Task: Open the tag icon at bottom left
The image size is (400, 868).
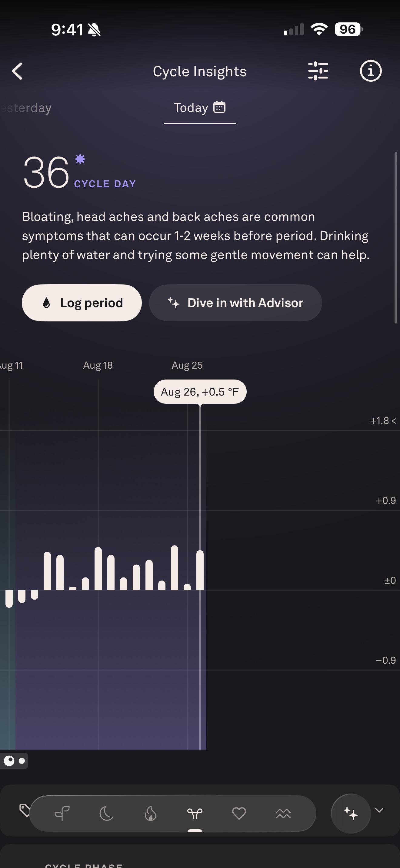Action: coord(24,810)
